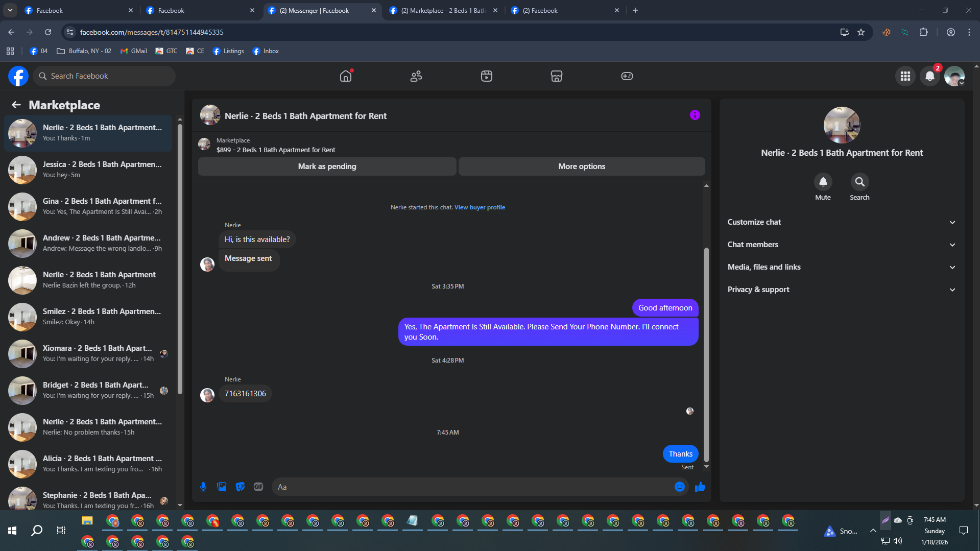Bookmark this page with the star icon
Viewport: 980px width, 551px height.
[x=861, y=32]
